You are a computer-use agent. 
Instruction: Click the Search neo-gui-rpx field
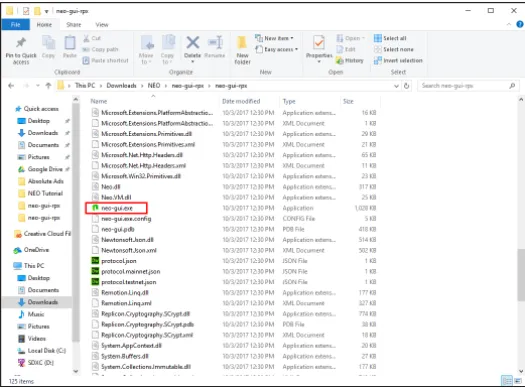[x=468, y=86]
